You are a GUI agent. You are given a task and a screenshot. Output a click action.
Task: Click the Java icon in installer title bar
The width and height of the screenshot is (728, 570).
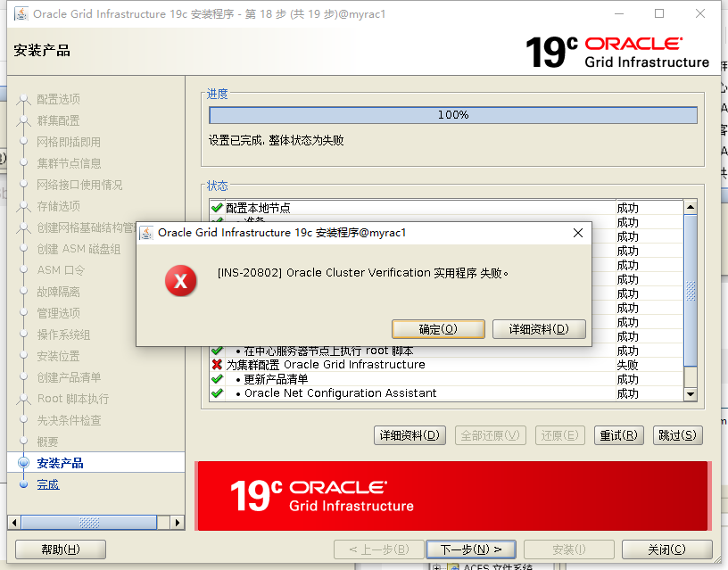click(x=21, y=14)
